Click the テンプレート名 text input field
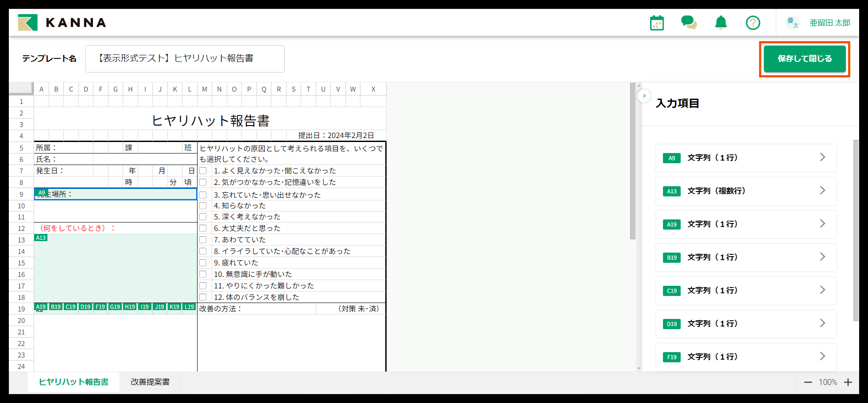Screen dimensions: 868x403 185,58
